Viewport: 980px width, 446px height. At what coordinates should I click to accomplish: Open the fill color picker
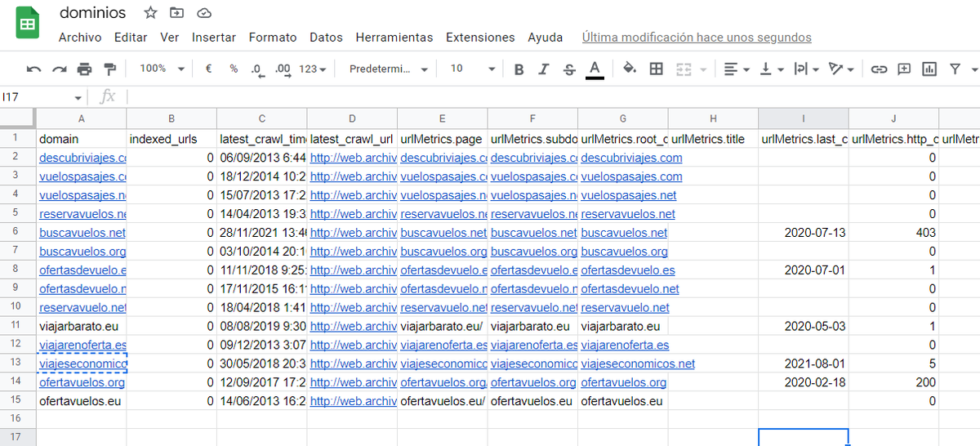click(630, 69)
